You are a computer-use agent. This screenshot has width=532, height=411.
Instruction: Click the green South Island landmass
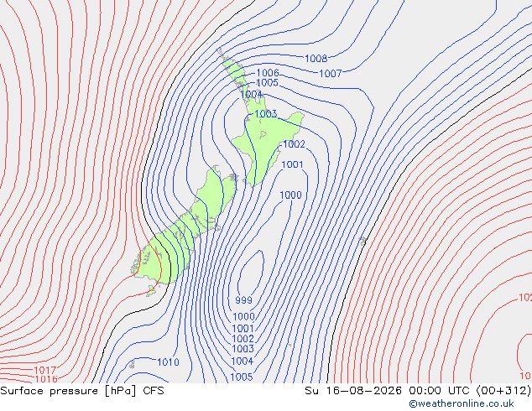(x=185, y=226)
